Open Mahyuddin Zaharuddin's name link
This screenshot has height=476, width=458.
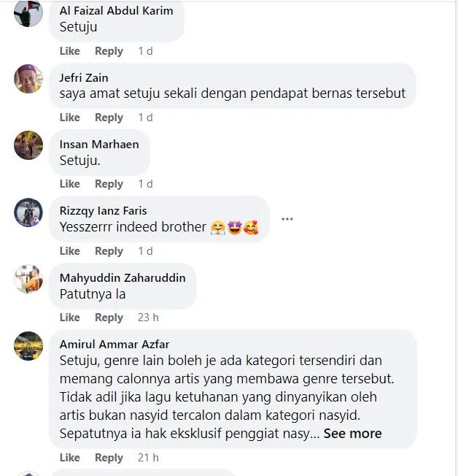pyautogui.click(x=123, y=277)
